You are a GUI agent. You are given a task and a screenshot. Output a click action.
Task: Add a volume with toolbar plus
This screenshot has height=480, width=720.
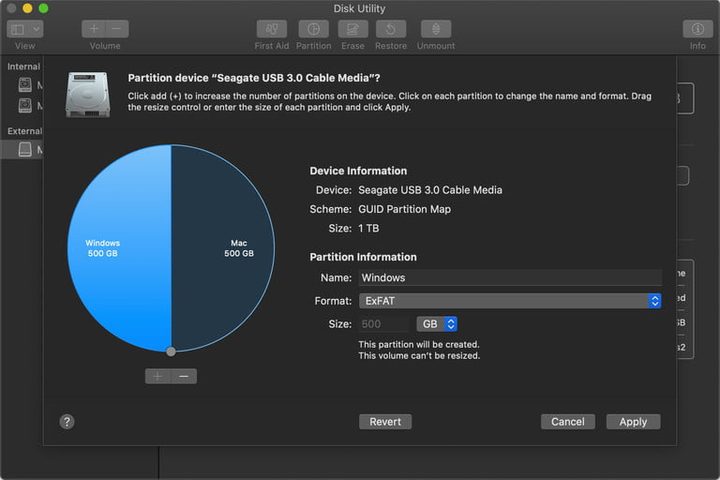click(94, 30)
